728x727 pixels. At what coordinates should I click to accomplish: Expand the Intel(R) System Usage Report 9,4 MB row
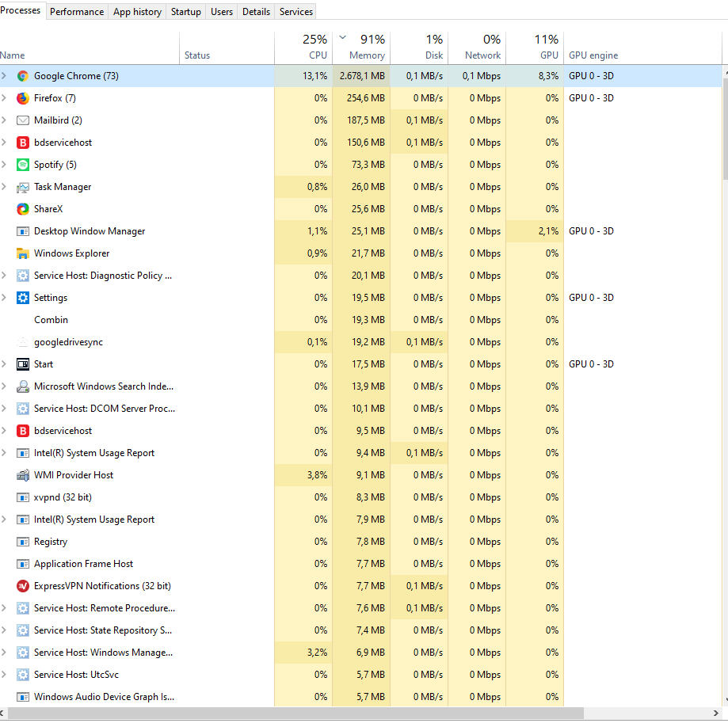[4, 453]
